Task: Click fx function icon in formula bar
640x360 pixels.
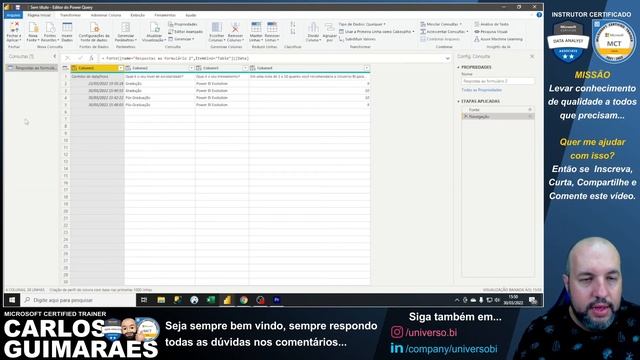Action: click(x=91, y=58)
